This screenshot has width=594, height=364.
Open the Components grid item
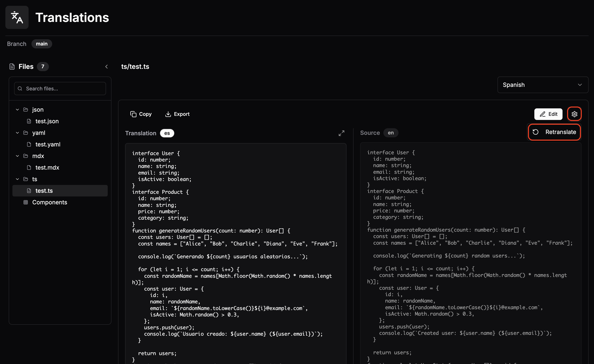pyautogui.click(x=49, y=202)
